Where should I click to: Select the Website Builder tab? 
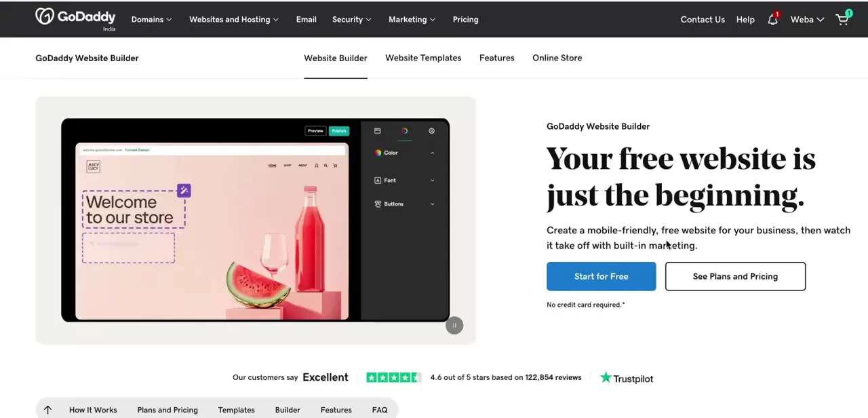tap(336, 58)
